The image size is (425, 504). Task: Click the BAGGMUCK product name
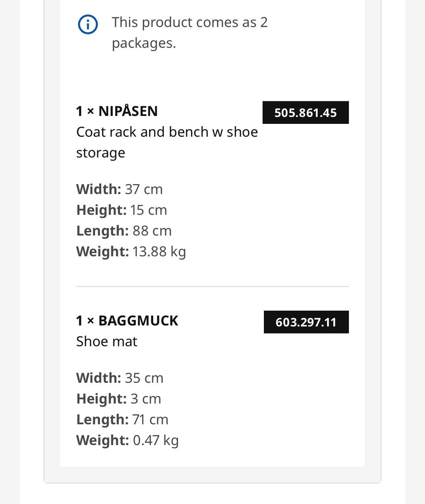pyautogui.click(x=138, y=321)
